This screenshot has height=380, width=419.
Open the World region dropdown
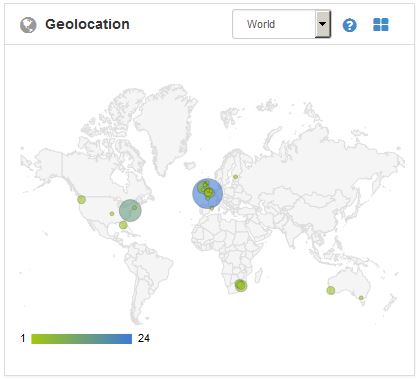(x=281, y=24)
